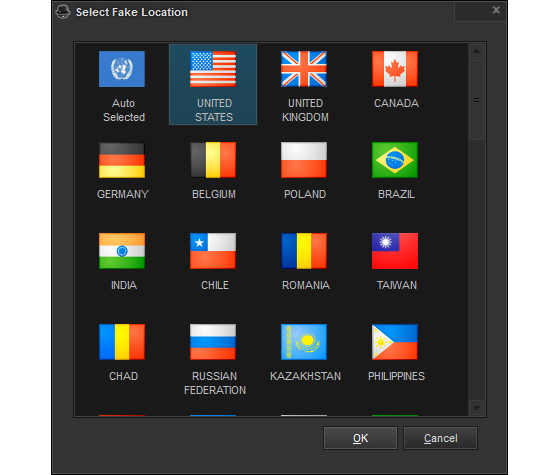Pick the Romania flag icon
This screenshot has height=475, width=560.
(x=304, y=251)
